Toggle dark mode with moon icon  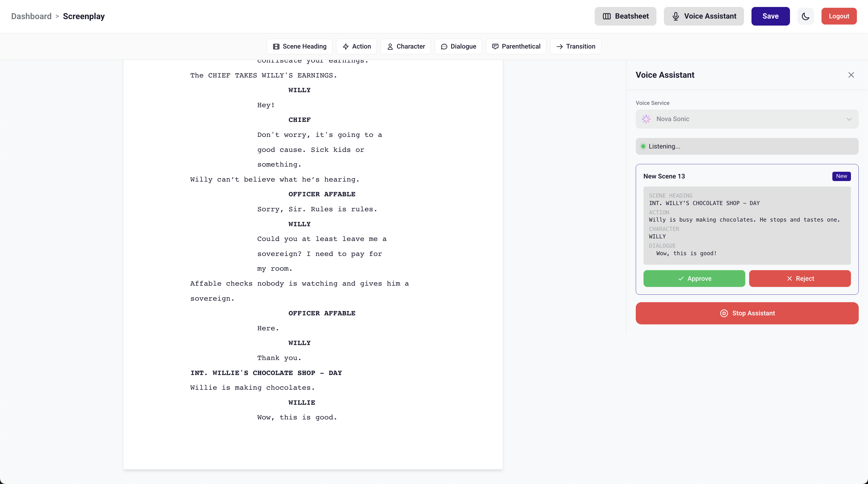[x=805, y=16]
